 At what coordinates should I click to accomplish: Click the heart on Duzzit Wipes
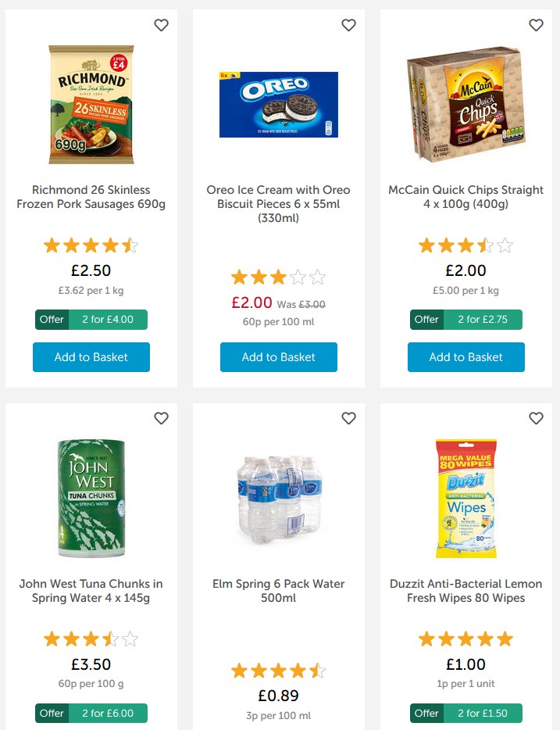(x=536, y=418)
